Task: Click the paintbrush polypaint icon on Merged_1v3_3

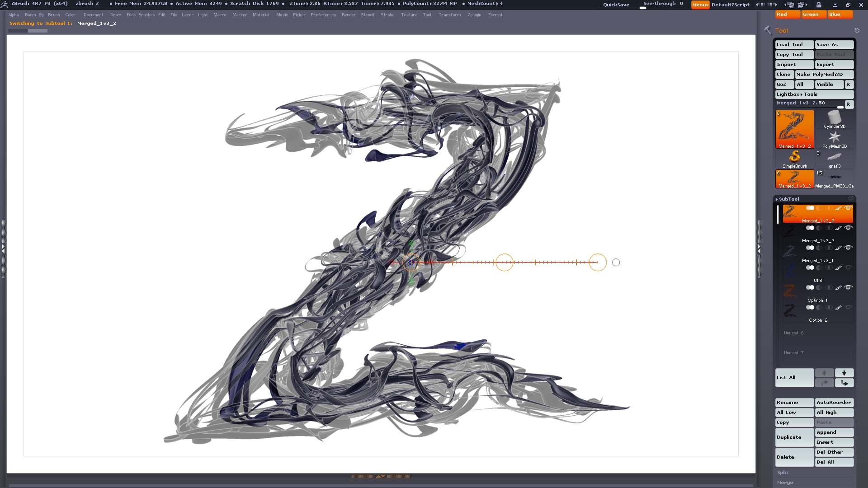Action: click(x=838, y=228)
